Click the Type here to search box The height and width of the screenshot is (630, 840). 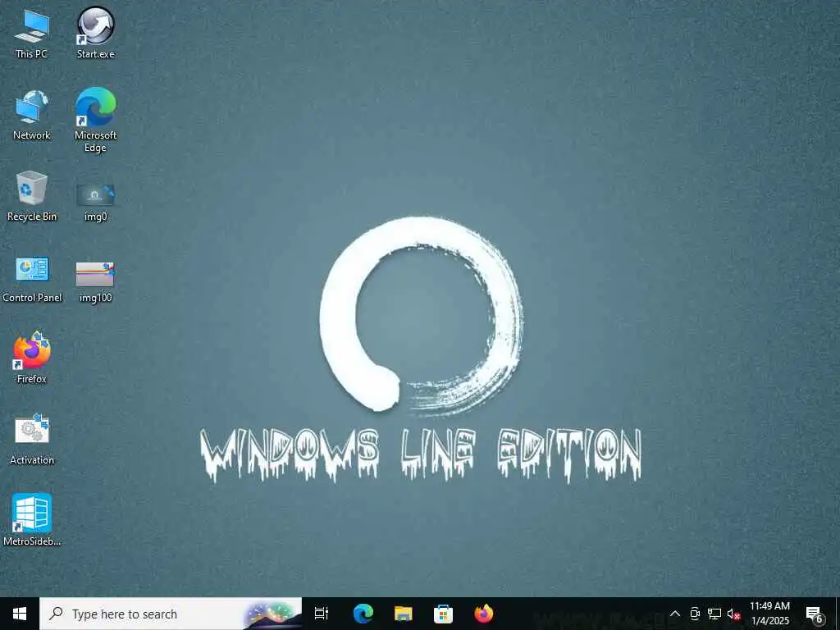tap(171, 614)
